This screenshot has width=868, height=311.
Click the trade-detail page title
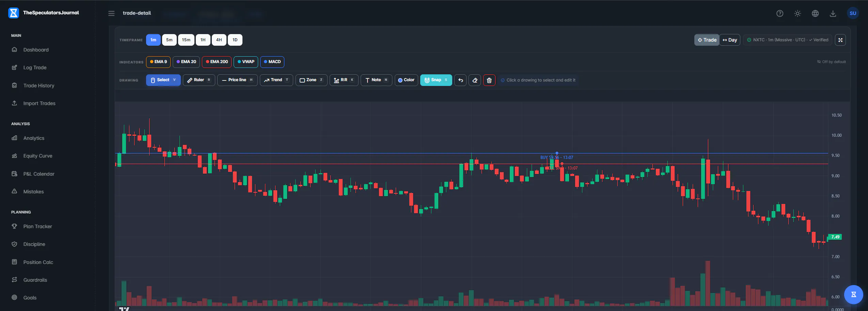click(x=137, y=13)
